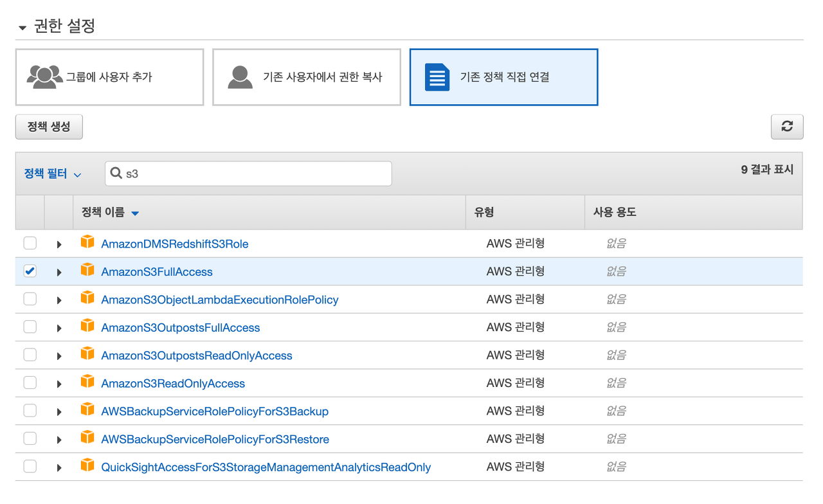
Task: Click the orange policy icon for AmazonS3FullAccess
Action: tap(87, 270)
